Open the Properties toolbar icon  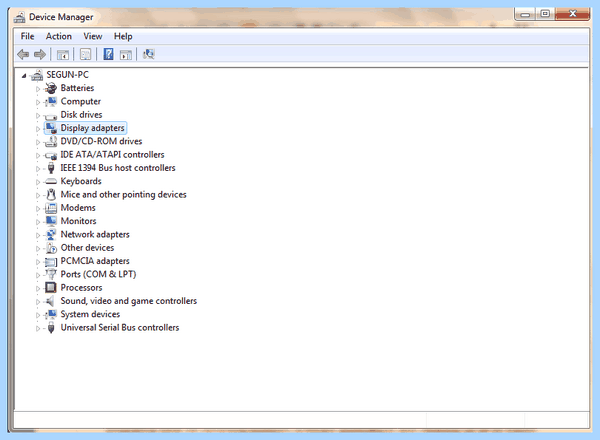[85, 54]
